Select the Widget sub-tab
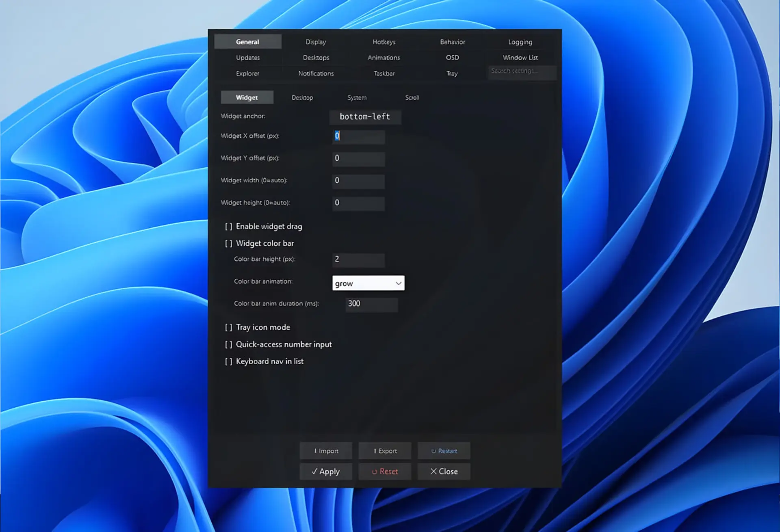 coord(247,97)
